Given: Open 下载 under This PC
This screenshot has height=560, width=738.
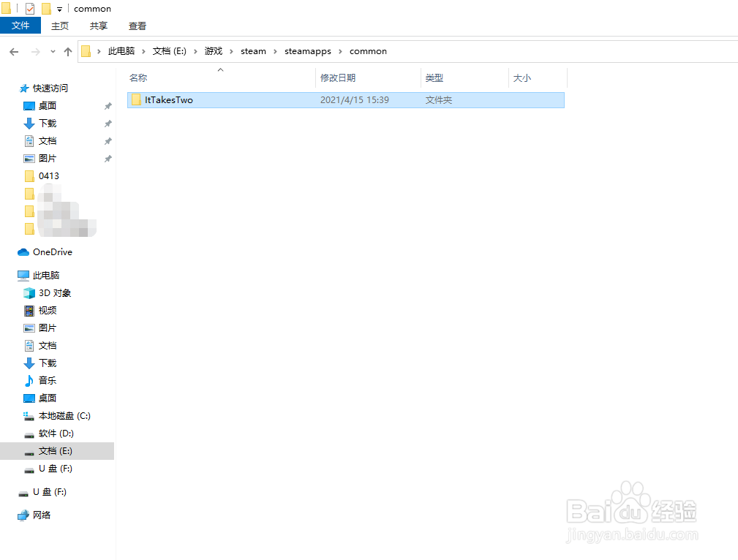Looking at the screenshot, I should (48, 363).
